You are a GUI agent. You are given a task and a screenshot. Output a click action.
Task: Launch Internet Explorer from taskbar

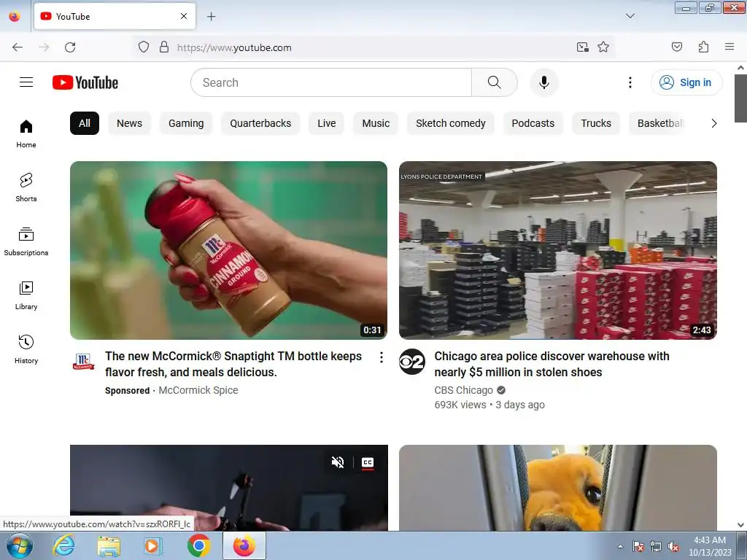(x=63, y=546)
